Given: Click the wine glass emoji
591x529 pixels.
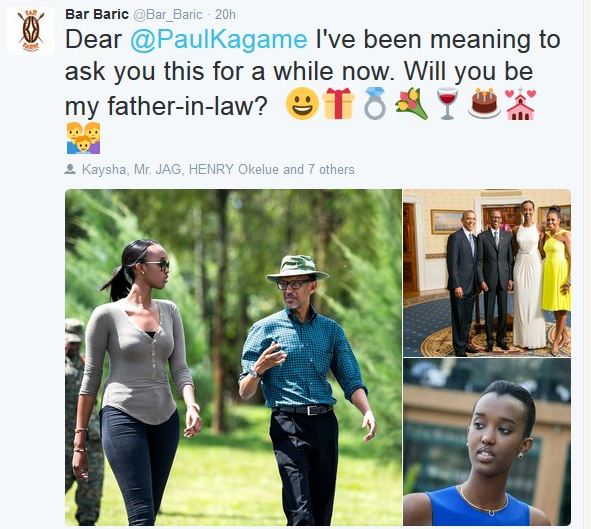Looking at the screenshot, I should click(x=447, y=104).
